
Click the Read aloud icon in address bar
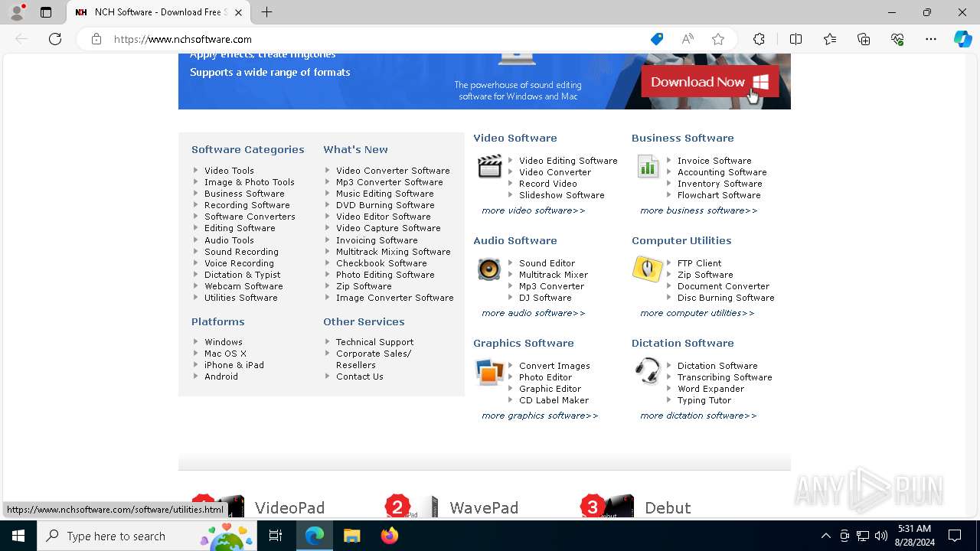(688, 39)
